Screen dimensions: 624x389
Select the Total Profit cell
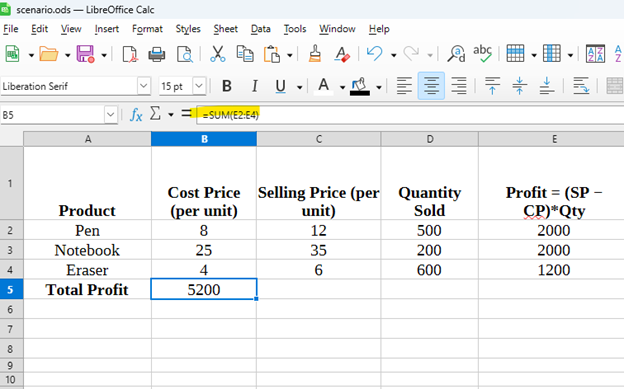87,289
